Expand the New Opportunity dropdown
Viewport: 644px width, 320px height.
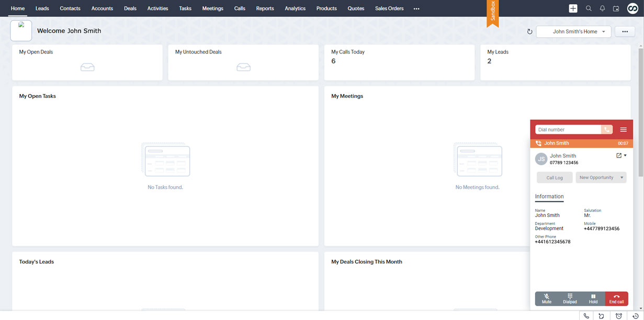click(622, 178)
